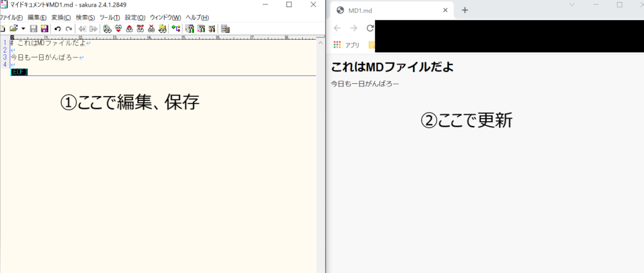Screen dimensions: 644x273
Task: Open the ファイル(F) menu
Action: click(11, 18)
